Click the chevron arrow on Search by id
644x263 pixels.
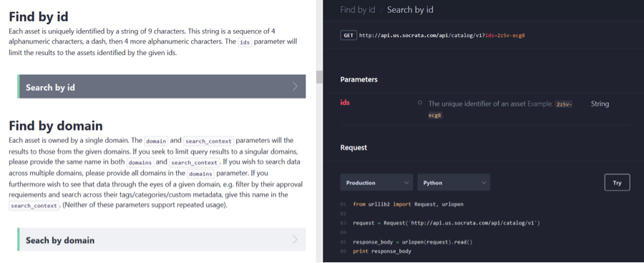[x=295, y=86]
